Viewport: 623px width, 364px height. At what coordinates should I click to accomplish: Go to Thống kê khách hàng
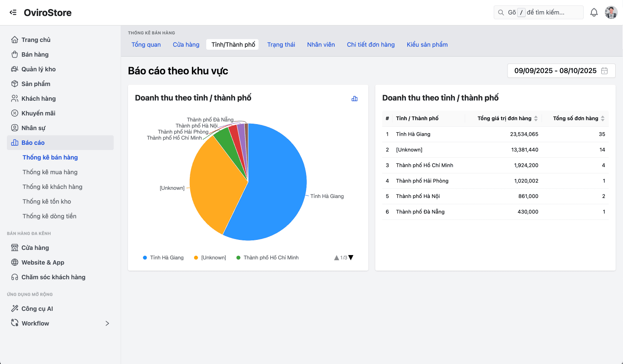click(53, 186)
